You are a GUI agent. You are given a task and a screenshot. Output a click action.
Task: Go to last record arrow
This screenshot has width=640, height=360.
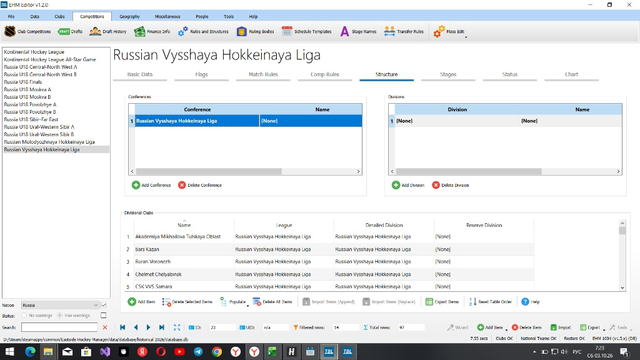[x=162, y=327]
